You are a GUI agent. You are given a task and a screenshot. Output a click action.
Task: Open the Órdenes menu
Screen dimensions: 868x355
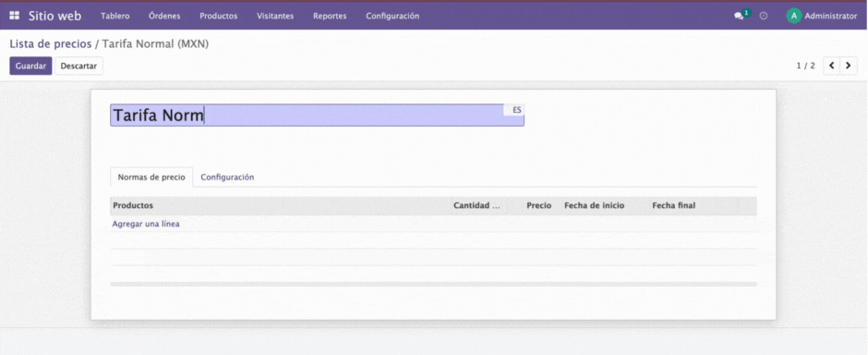coord(164,16)
